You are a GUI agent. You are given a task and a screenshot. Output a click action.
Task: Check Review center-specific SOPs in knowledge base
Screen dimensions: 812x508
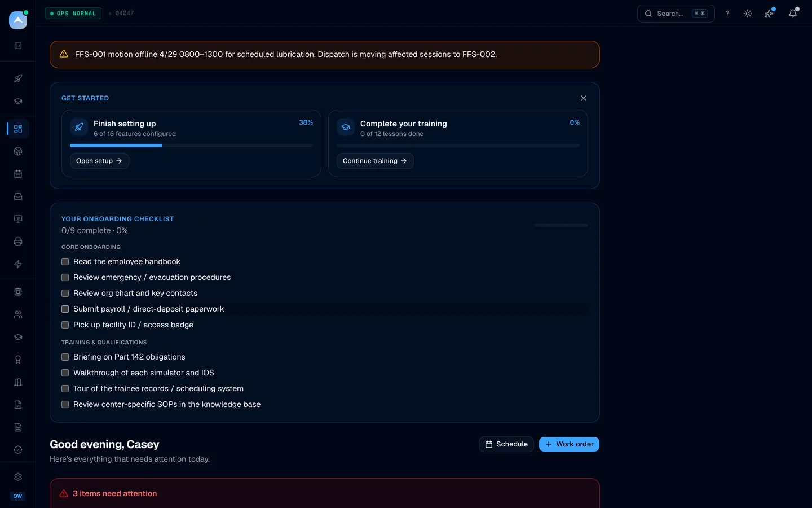[65, 405]
